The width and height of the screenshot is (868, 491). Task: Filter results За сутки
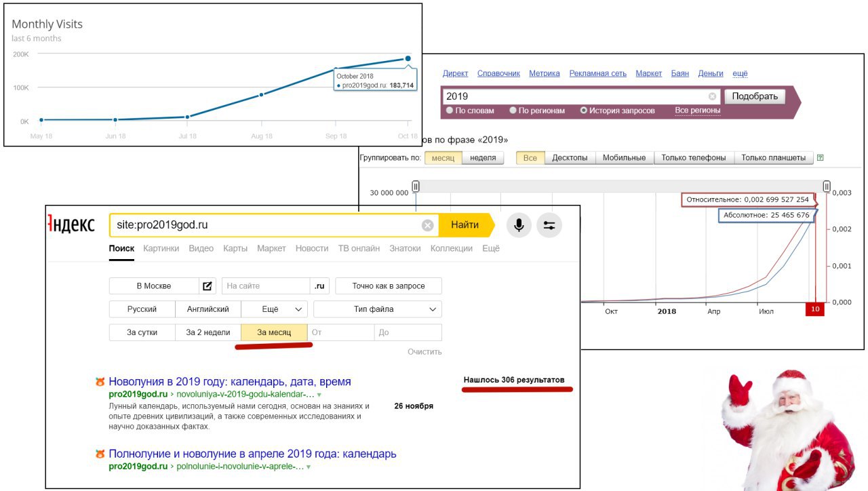142,332
